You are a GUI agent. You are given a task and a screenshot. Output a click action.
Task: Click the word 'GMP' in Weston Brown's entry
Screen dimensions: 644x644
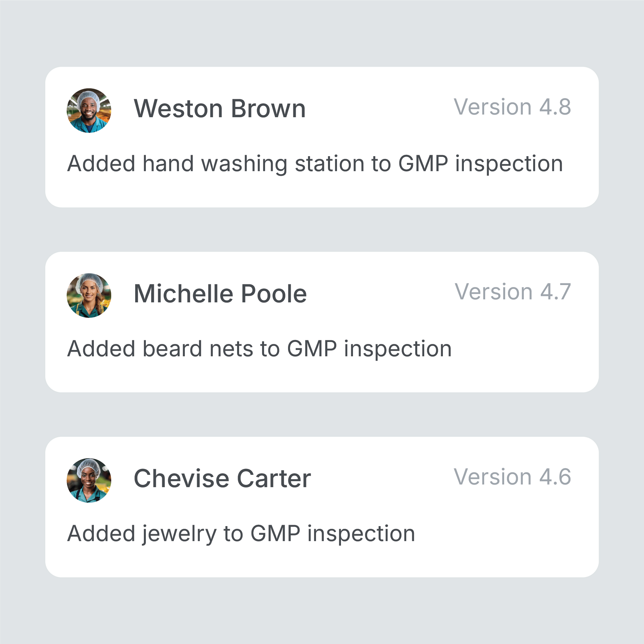(x=423, y=164)
